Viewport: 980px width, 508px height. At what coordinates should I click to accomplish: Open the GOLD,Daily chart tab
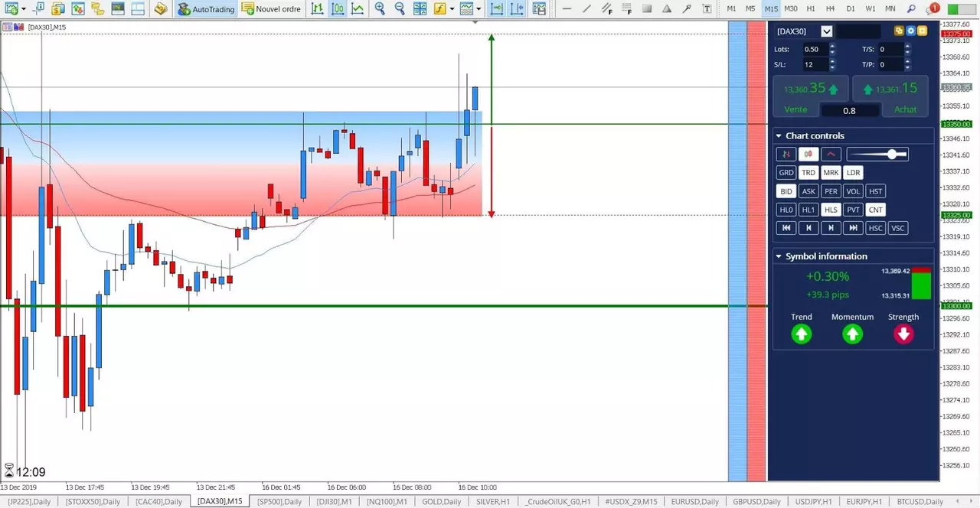click(442, 501)
